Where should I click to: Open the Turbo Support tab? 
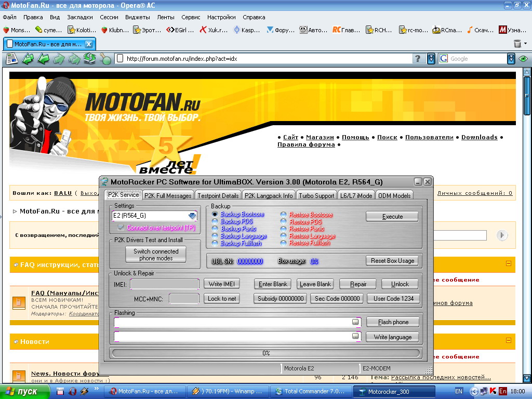point(316,195)
